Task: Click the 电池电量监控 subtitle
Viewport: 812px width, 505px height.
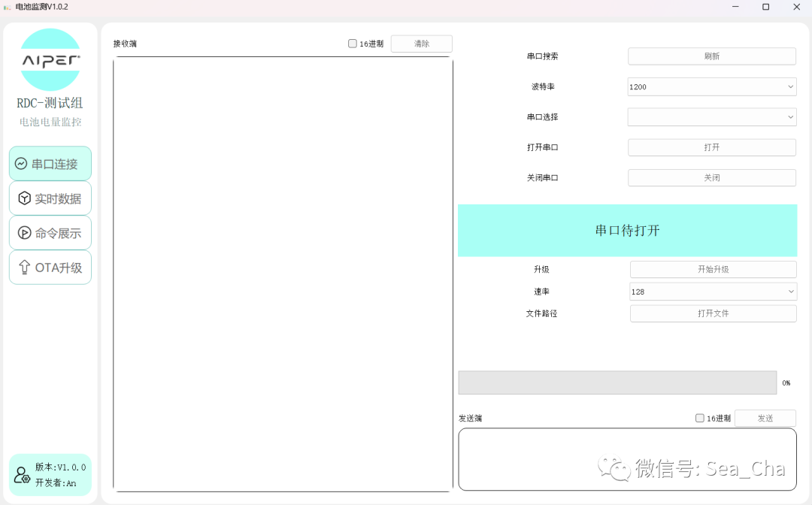Action: 50,122
